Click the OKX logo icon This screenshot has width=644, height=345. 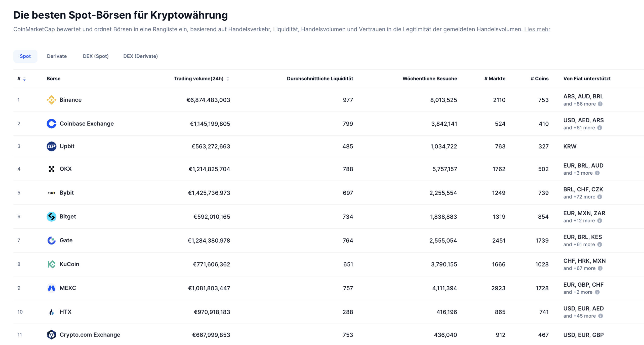pyautogui.click(x=51, y=169)
